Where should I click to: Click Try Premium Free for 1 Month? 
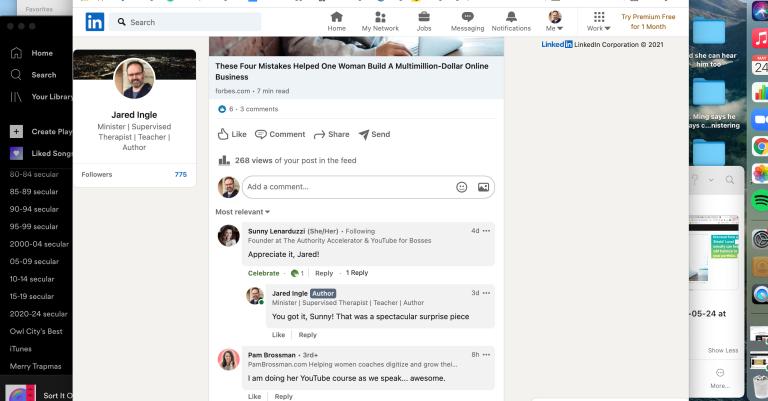tap(648, 22)
